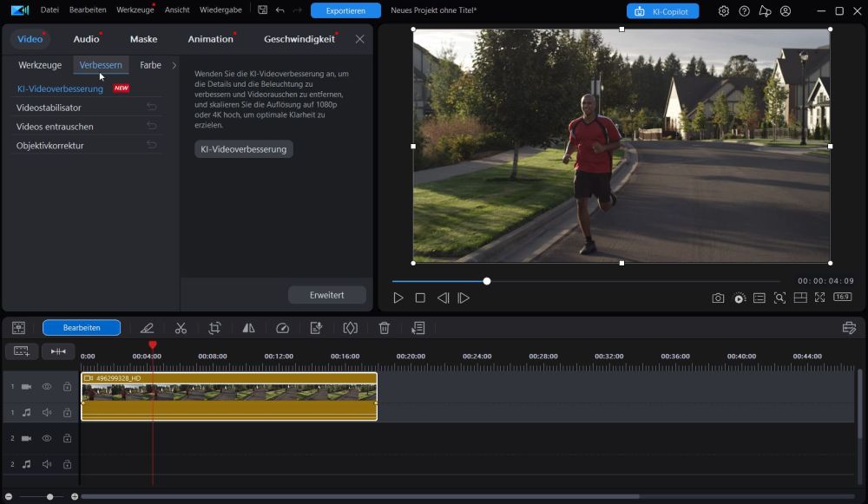Toggle visibility of video track 1

(47, 386)
